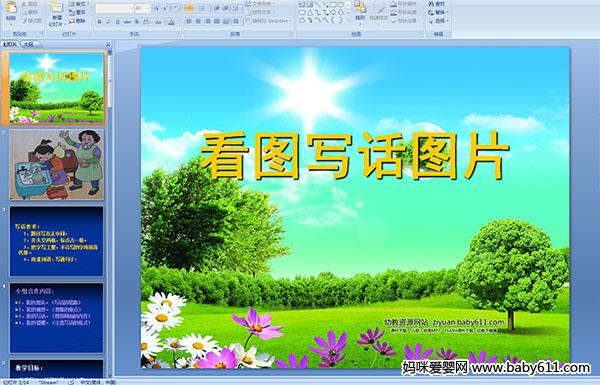600x385 pixels.
Task: Click the font color A icon
Action: click(171, 22)
